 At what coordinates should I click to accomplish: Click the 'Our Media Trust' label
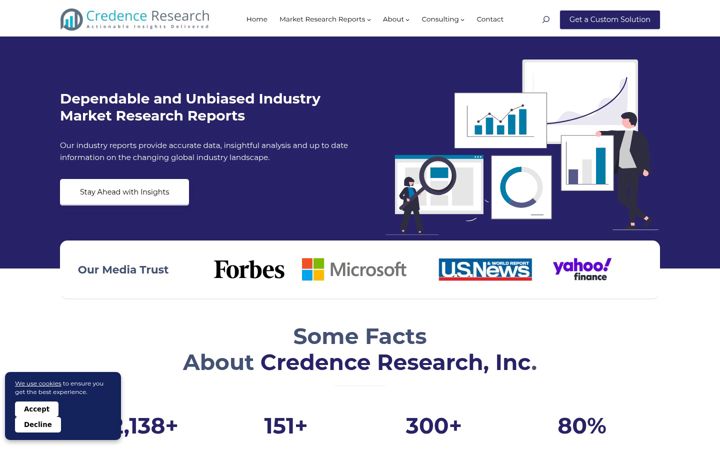pyautogui.click(x=123, y=270)
